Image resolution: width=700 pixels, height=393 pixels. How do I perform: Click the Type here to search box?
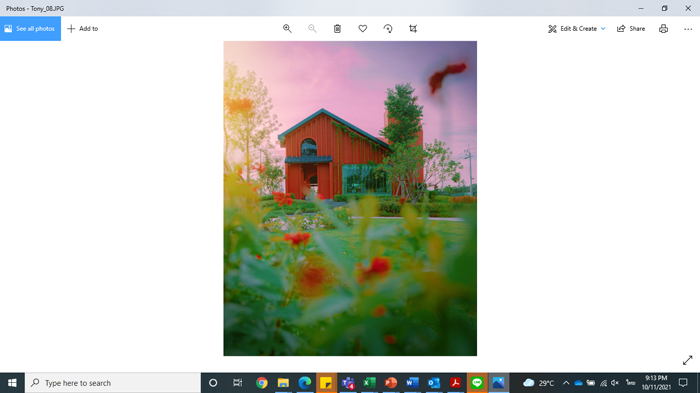113,383
